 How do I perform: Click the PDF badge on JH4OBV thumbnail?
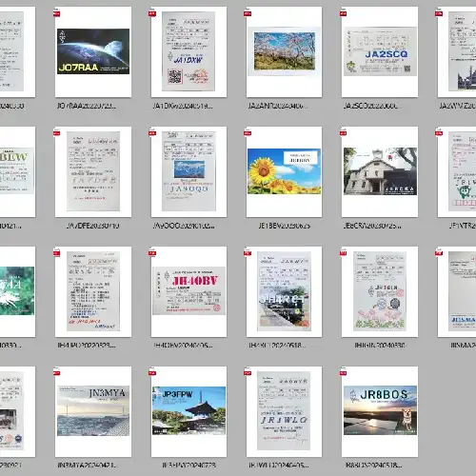coord(152,253)
